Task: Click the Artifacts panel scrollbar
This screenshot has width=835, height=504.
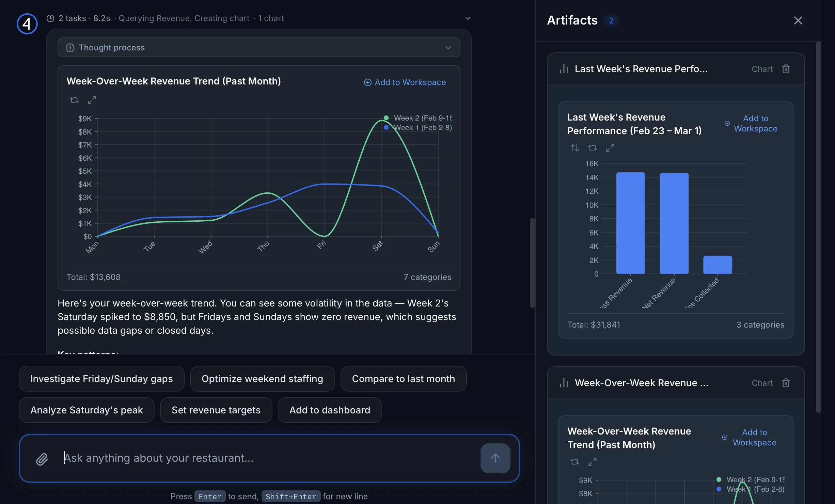Action: [819, 227]
